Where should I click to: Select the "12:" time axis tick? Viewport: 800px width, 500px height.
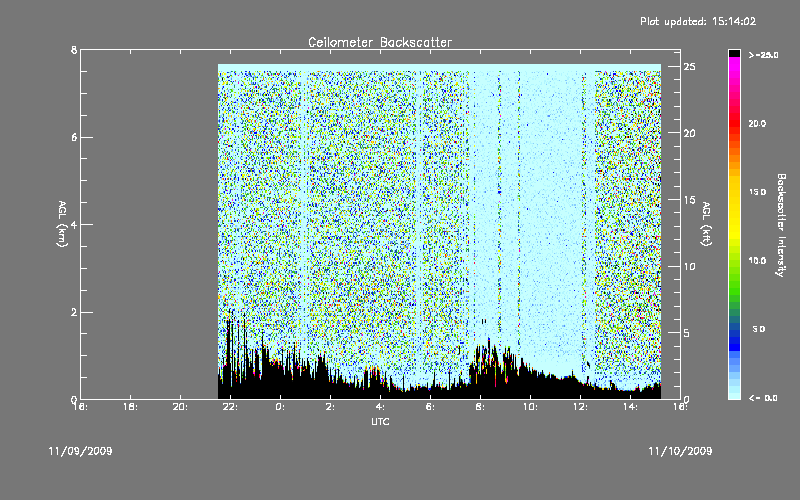[580, 407]
